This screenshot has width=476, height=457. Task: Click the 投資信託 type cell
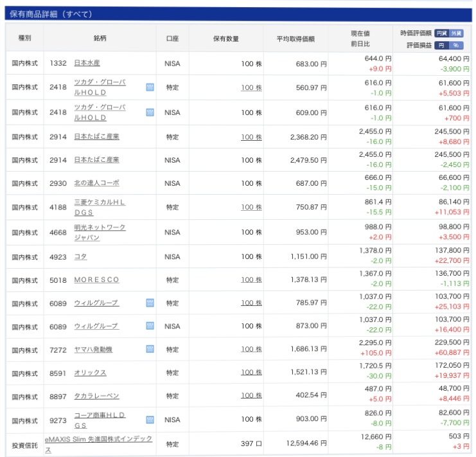[25, 446]
